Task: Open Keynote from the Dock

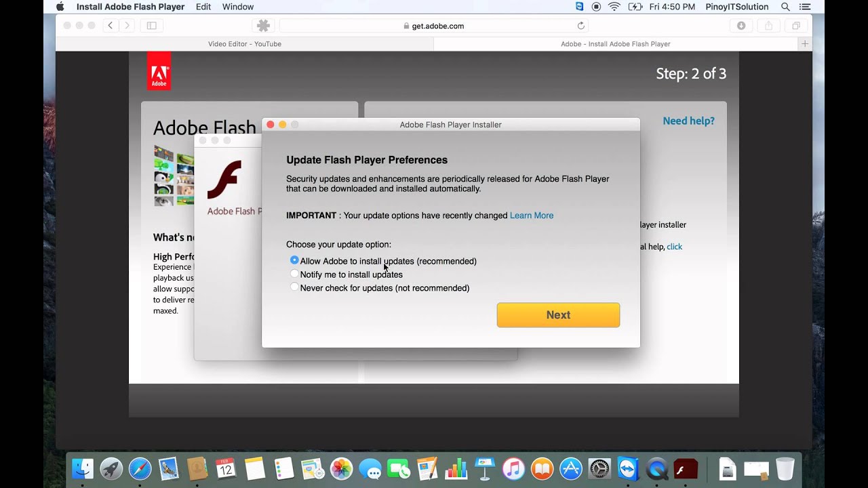Action: tap(485, 468)
